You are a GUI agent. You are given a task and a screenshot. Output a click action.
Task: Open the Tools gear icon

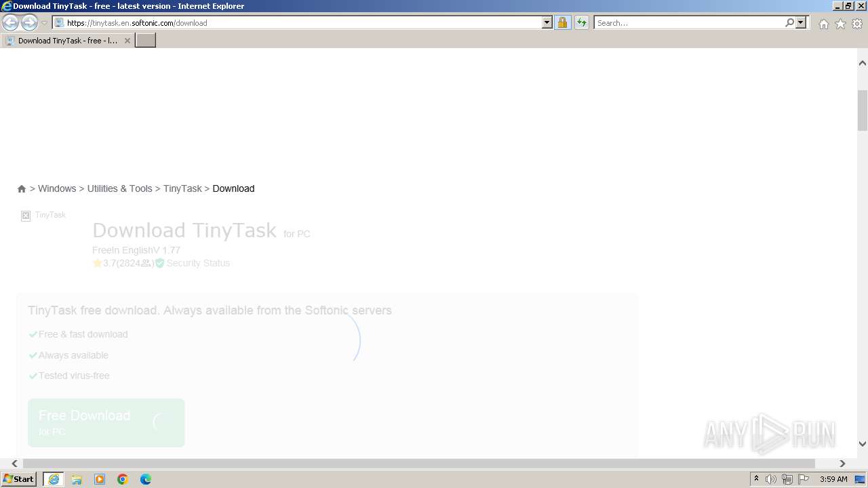[x=857, y=24]
